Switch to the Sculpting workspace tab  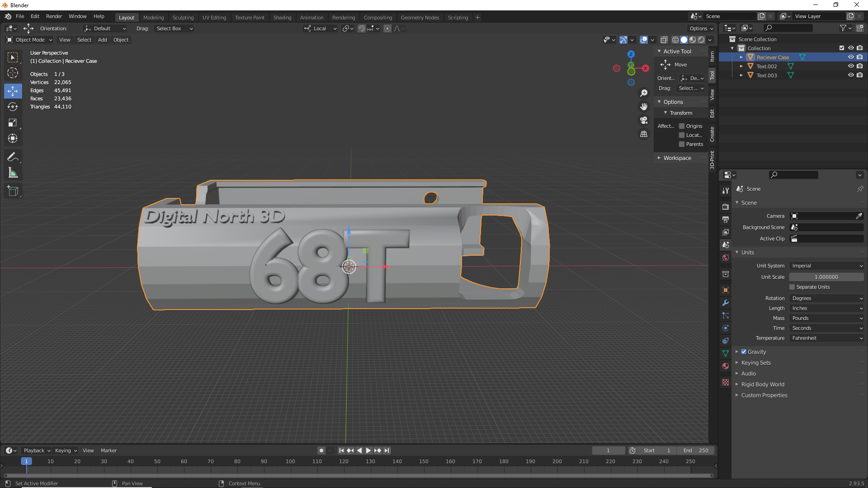[x=183, y=17]
